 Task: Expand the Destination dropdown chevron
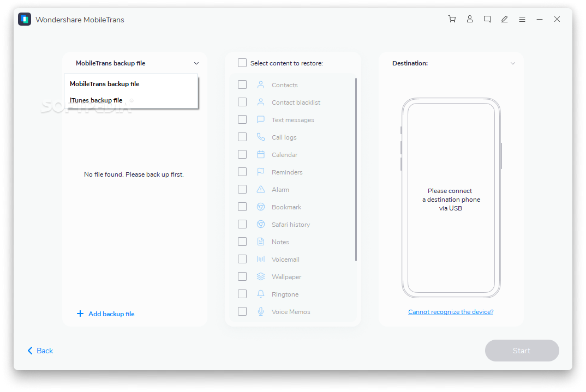coord(513,63)
